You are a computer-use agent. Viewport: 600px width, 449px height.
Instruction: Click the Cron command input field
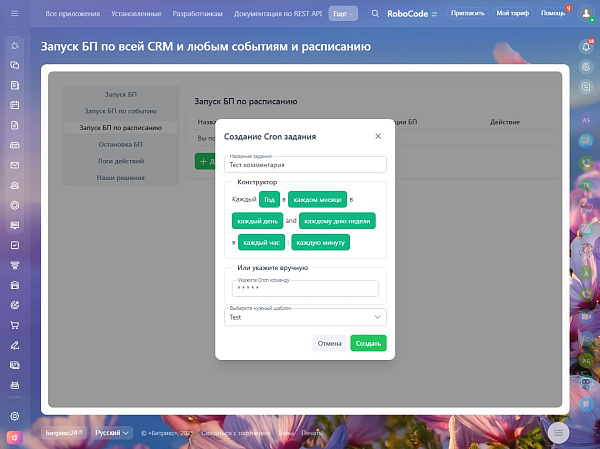[x=305, y=288]
